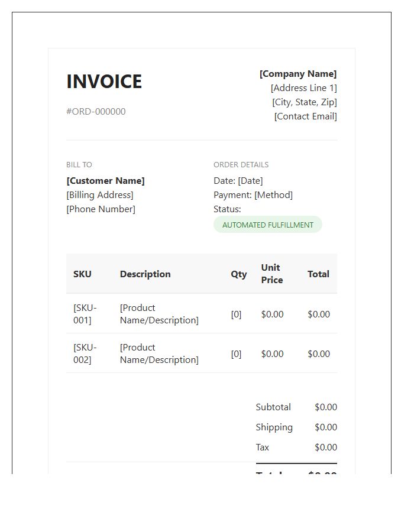This screenshot has height=532, width=414.
Task: Click the [SKU-001] cell
Action: click(x=85, y=314)
